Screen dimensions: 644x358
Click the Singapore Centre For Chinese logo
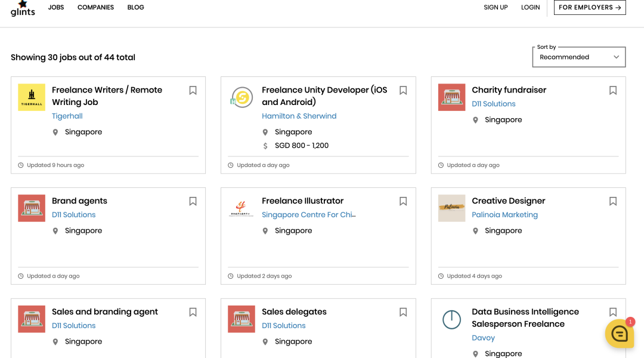pos(241,208)
